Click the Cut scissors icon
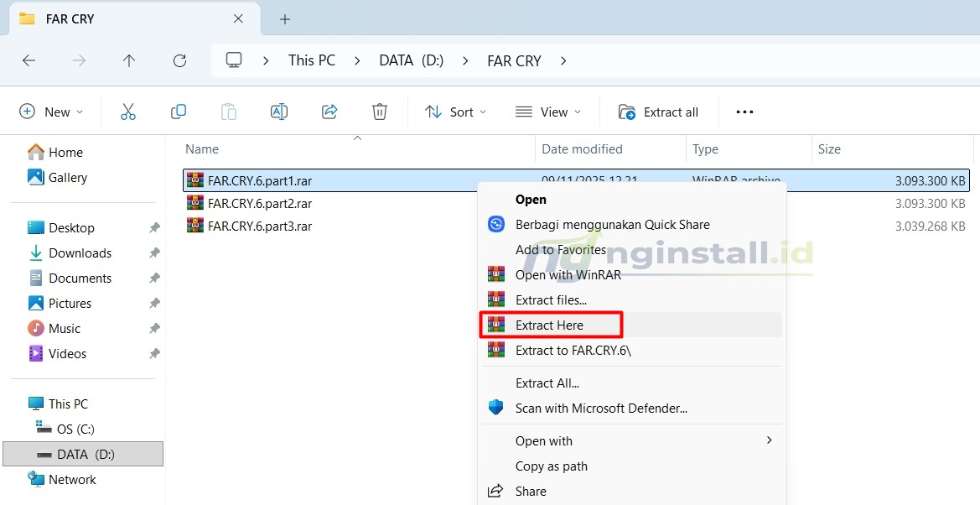Viewport: 980px width, 505px height. coord(128,112)
